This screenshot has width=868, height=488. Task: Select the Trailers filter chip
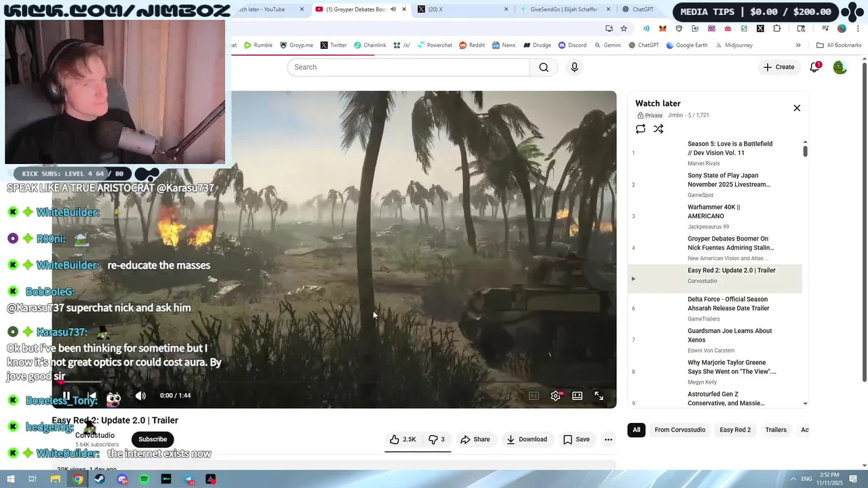pyautogui.click(x=776, y=430)
